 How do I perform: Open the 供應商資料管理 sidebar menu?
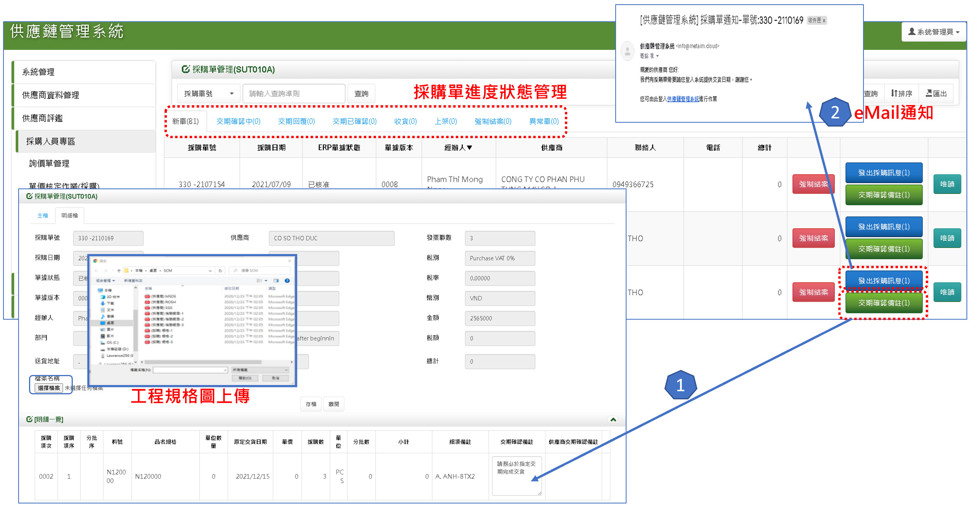click(84, 95)
